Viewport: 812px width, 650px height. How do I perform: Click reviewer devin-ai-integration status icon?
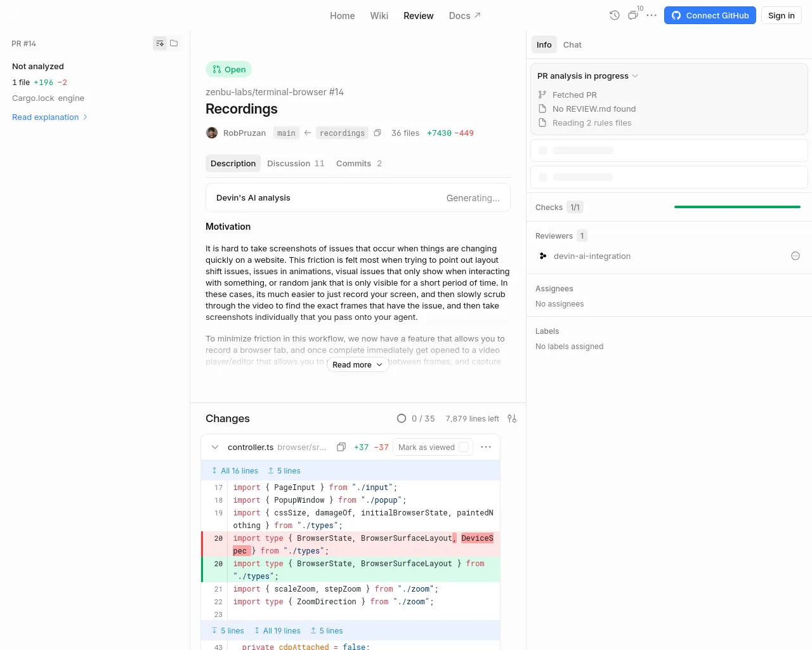pos(796,256)
